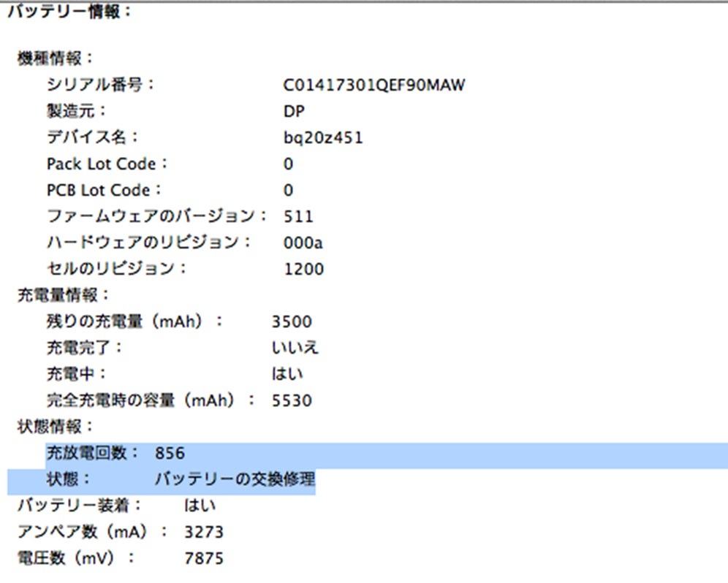Select cell revision value 1200

pyautogui.click(x=303, y=270)
